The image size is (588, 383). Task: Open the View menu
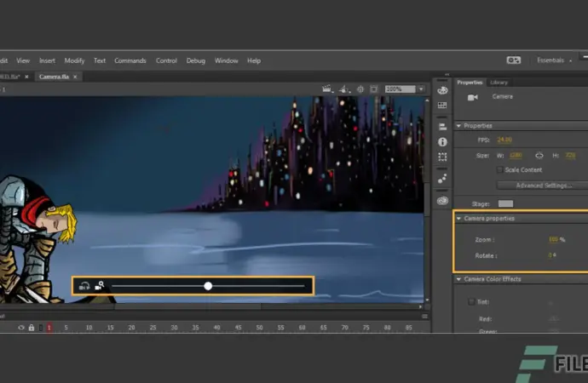(x=23, y=60)
